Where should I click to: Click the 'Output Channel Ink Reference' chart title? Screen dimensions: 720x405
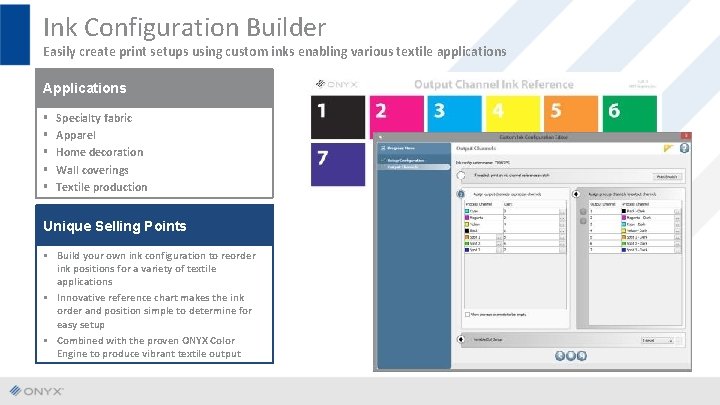pyautogui.click(x=494, y=84)
